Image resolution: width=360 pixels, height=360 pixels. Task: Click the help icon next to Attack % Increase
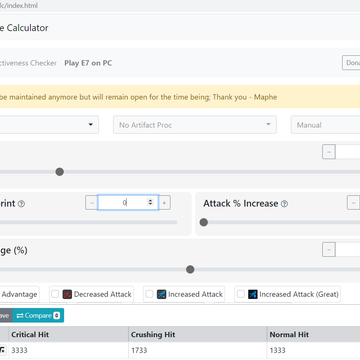click(x=284, y=204)
